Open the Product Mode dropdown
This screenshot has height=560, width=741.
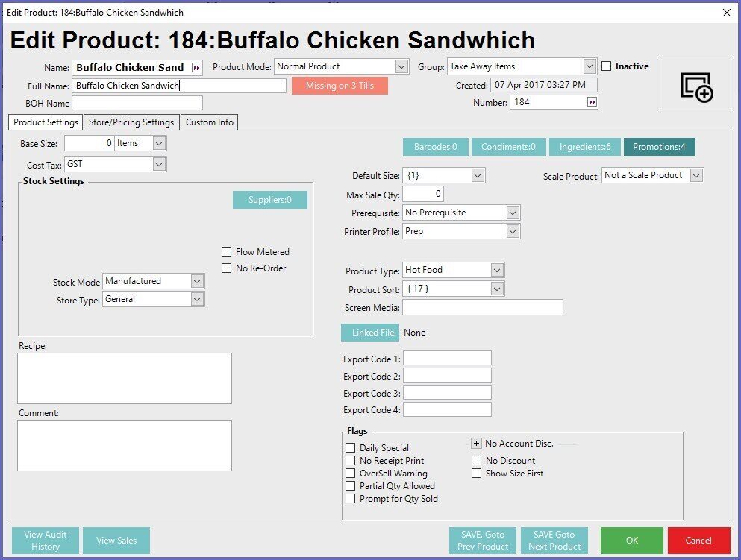(x=401, y=66)
